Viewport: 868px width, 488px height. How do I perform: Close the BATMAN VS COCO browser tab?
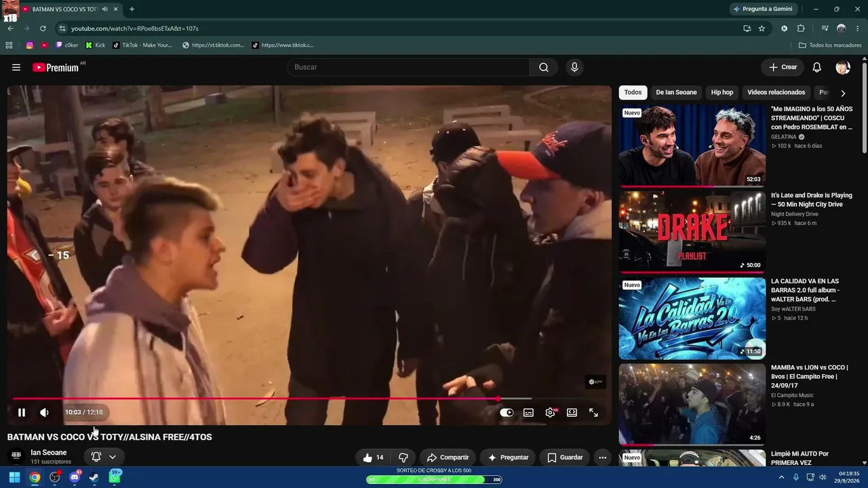116,9
